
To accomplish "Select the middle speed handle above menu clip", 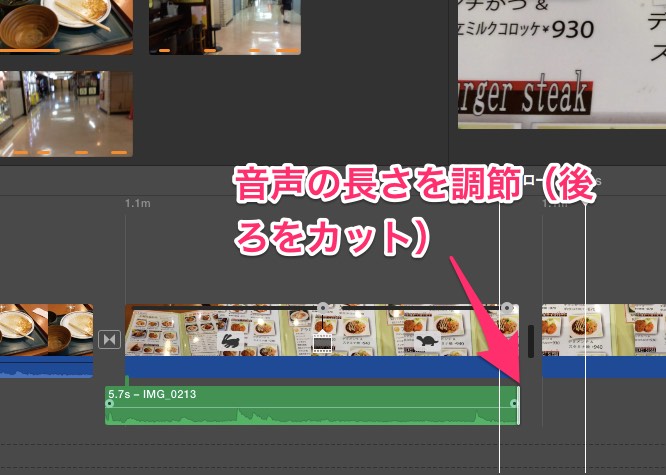I will click(x=323, y=307).
